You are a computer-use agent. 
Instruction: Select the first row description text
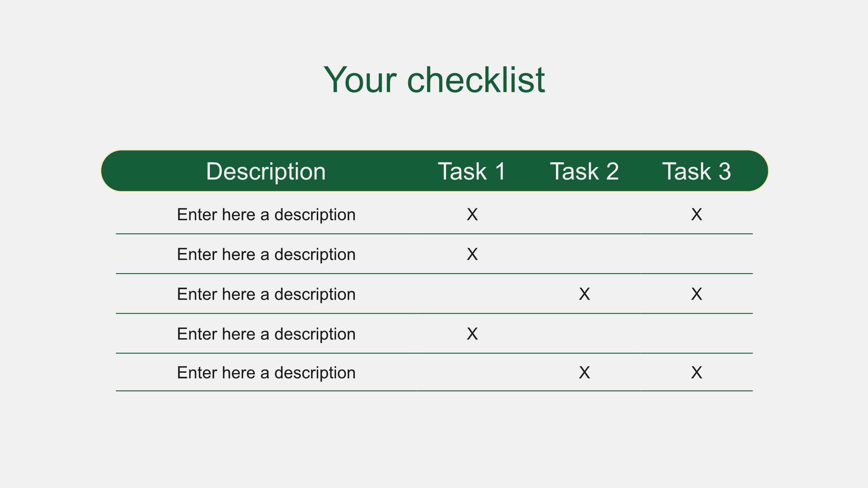pyautogui.click(x=266, y=214)
